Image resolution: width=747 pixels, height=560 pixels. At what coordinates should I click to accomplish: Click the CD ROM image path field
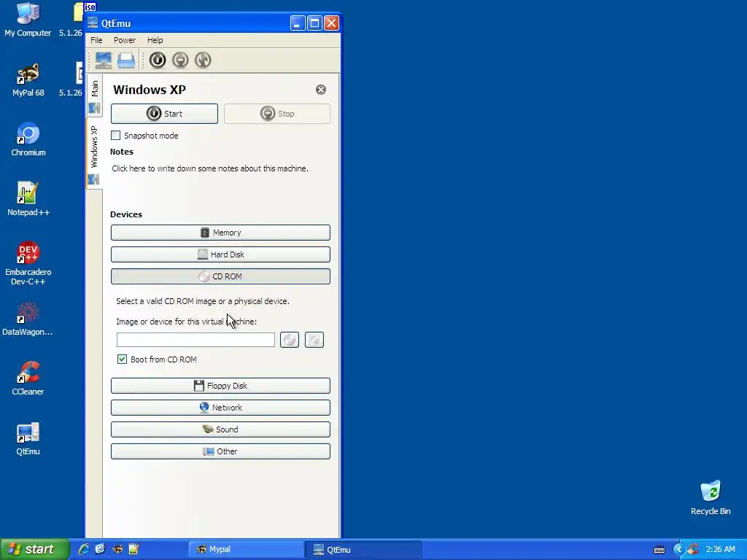(x=196, y=340)
